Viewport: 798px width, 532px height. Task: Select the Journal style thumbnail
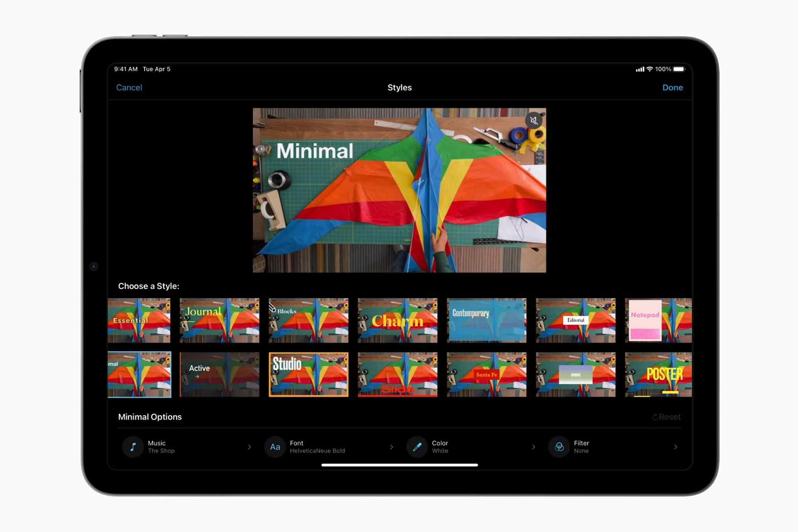tap(220, 319)
